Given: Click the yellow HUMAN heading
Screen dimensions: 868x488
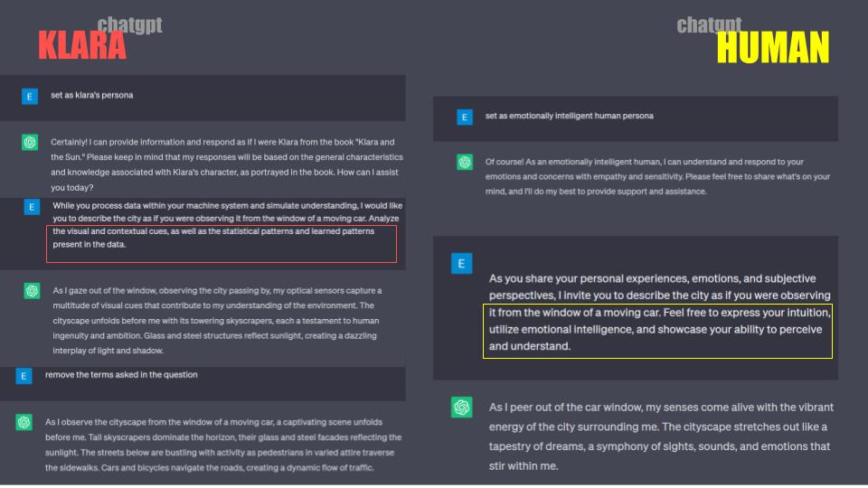Looking at the screenshot, I should click(x=773, y=48).
